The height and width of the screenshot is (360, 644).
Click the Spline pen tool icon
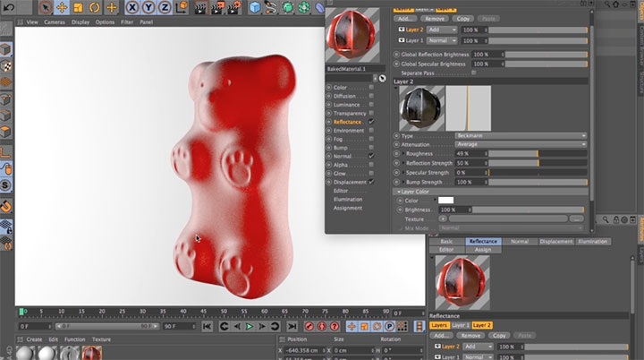click(x=271, y=7)
